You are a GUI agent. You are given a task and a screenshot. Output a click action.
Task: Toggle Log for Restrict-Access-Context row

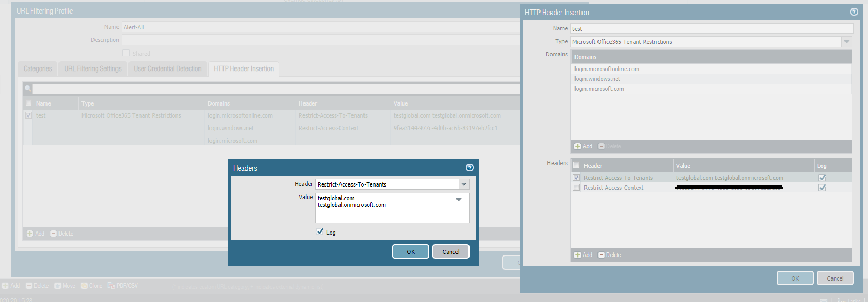coord(822,188)
